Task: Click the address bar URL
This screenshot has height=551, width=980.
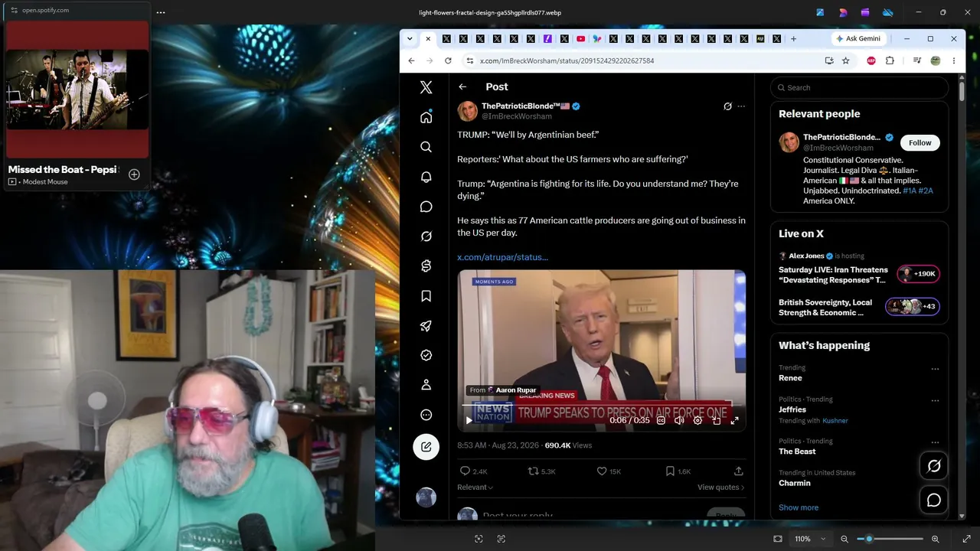Action: 567,60
